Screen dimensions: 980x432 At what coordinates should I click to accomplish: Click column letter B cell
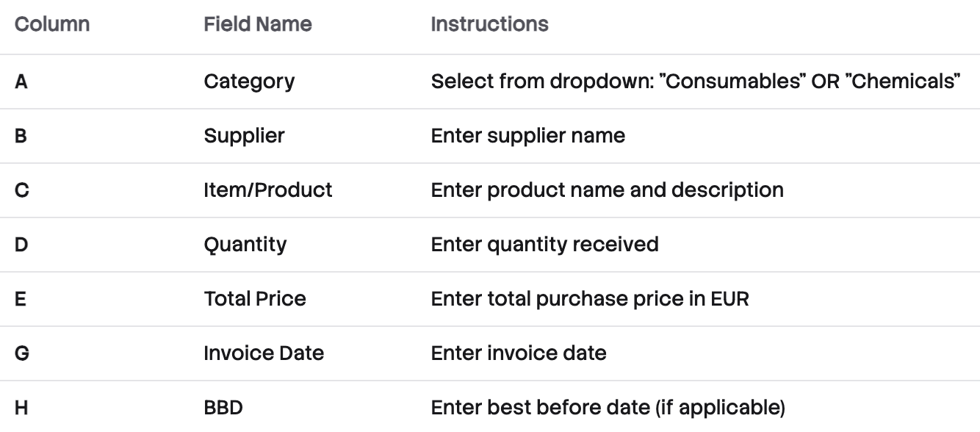[x=21, y=135]
